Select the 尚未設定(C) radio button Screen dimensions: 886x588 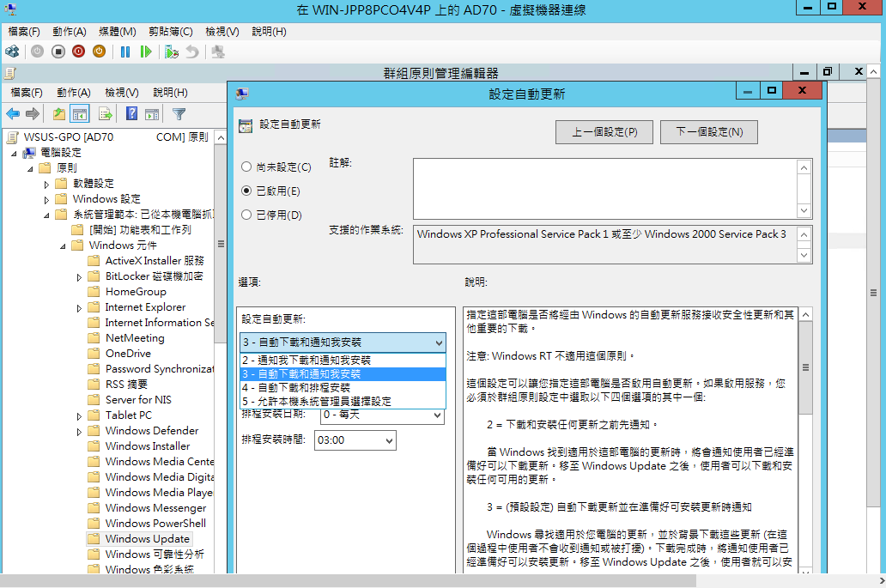click(x=246, y=167)
